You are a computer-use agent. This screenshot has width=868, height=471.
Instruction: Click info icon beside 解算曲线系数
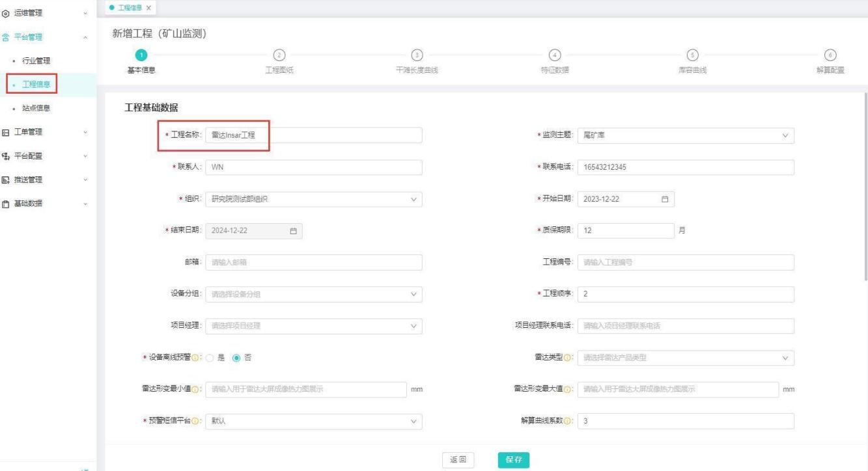tap(567, 421)
